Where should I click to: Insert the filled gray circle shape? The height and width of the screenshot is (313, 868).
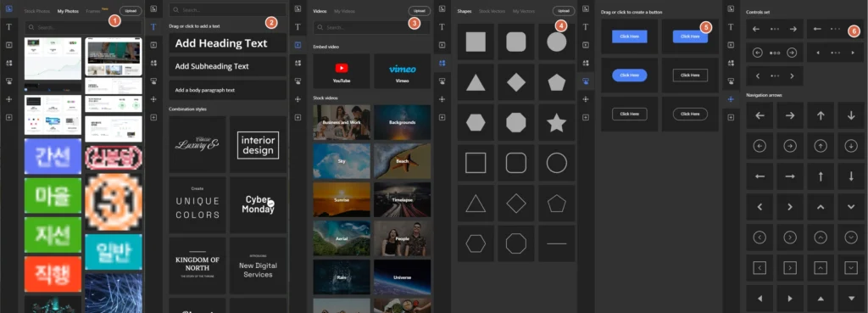pos(556,42)
